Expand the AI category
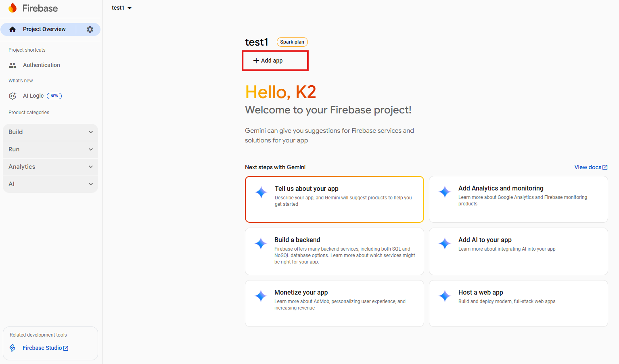 (50, 184)
